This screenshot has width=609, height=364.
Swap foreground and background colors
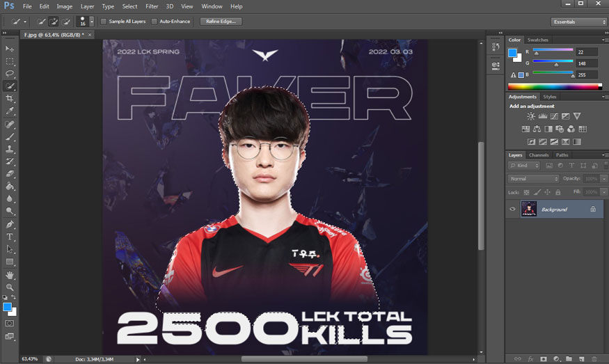click(x=14, y=297)
